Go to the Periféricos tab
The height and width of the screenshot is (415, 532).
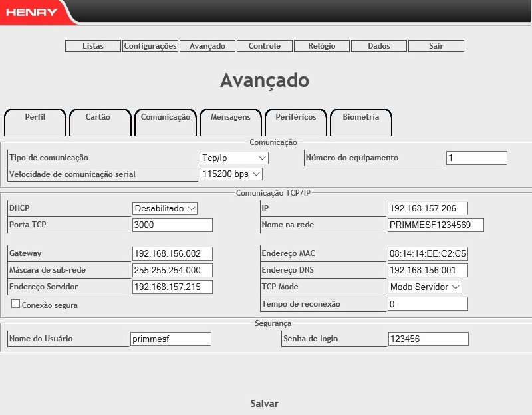click(295, 118)
